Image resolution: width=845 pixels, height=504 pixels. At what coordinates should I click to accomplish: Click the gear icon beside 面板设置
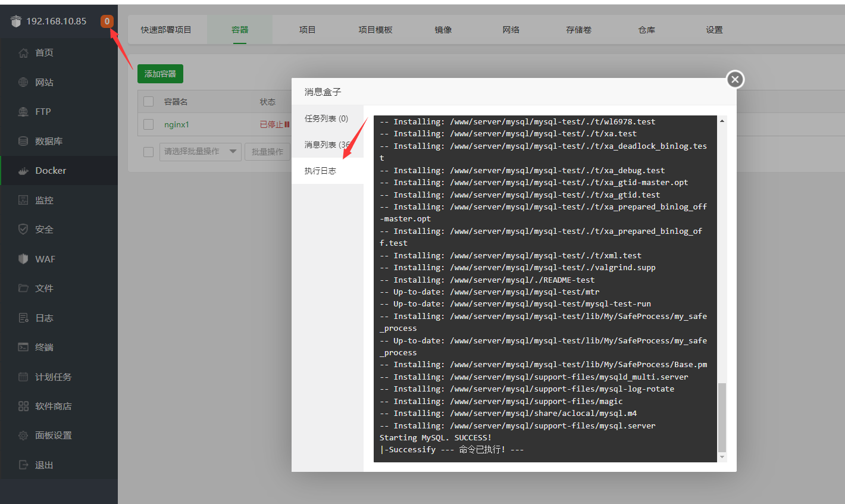[x=23, y=436]
